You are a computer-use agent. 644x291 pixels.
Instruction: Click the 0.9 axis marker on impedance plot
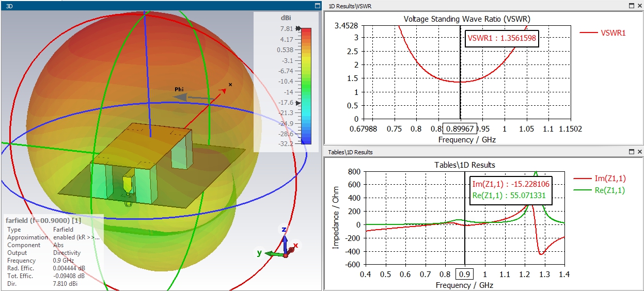click(x=465, y=285)
